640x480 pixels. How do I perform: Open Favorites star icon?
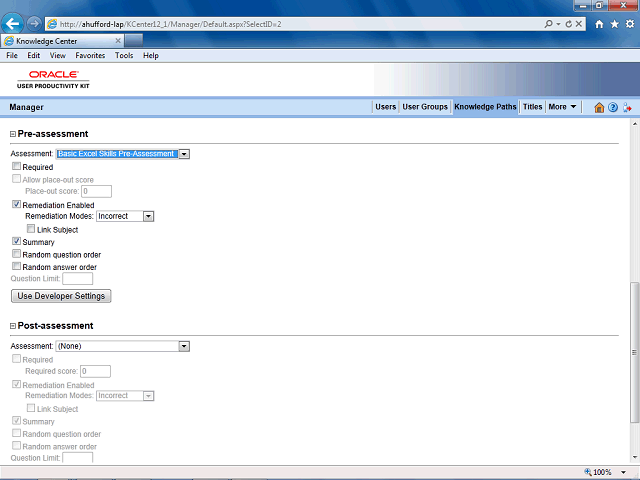point(615,24)
